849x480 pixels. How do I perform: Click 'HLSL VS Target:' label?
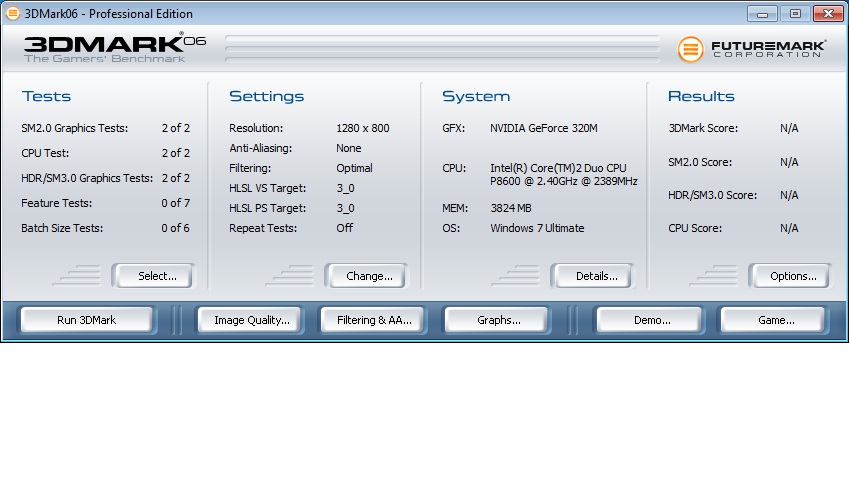(x=267, y=188)
